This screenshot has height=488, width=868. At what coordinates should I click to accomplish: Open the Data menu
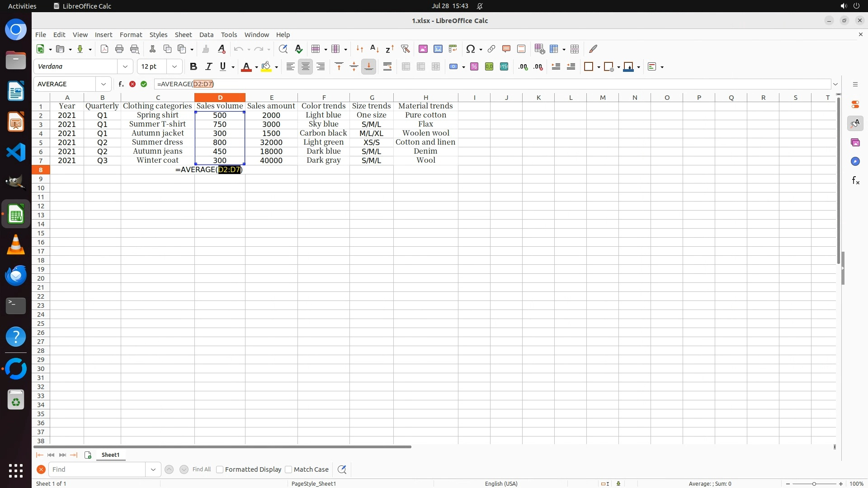click(x=206, y=35)
